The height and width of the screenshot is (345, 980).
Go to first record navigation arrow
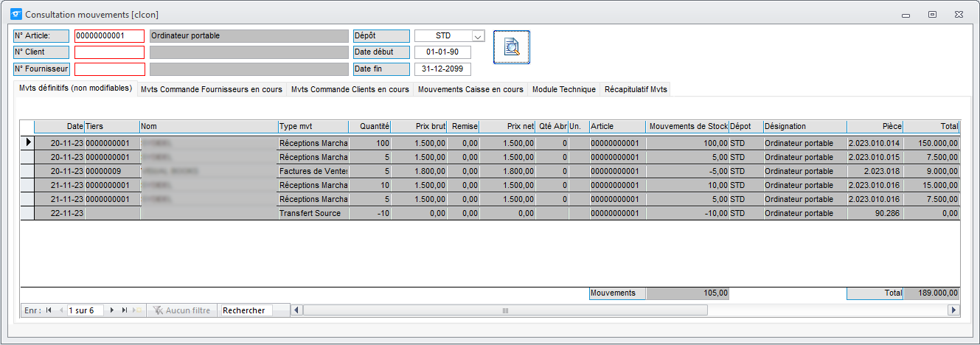[x=49, y=310]
